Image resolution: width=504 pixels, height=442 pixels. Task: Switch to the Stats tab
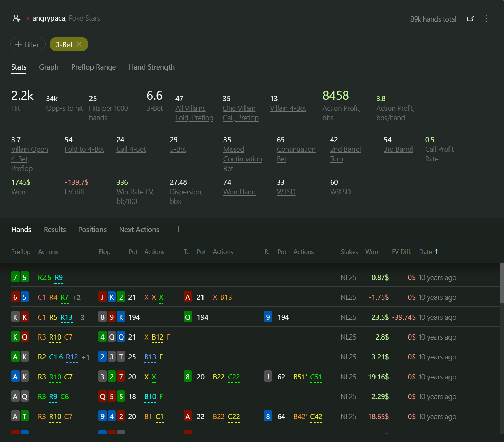tap(19, 67)
